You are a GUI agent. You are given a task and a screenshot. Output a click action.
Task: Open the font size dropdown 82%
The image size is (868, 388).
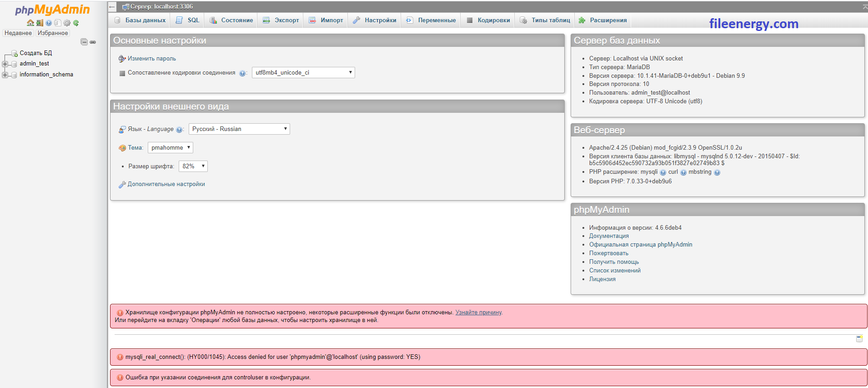[x=193, y=166]
